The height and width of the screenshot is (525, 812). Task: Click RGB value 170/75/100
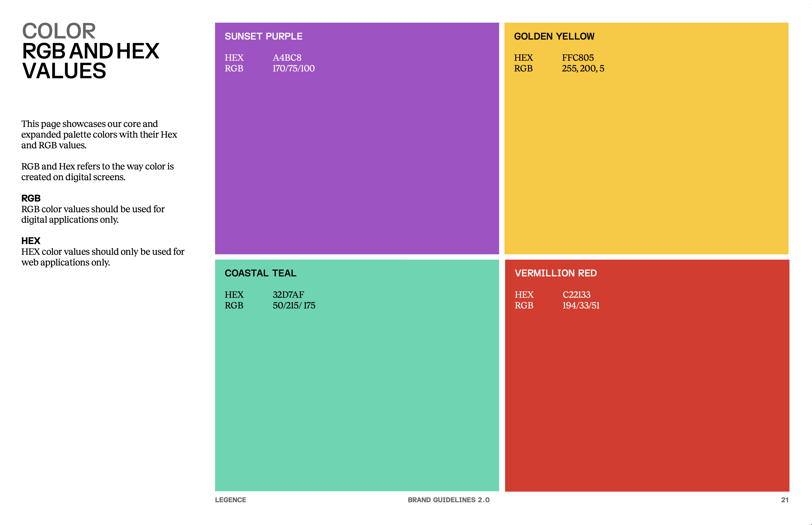coord(293,68)
